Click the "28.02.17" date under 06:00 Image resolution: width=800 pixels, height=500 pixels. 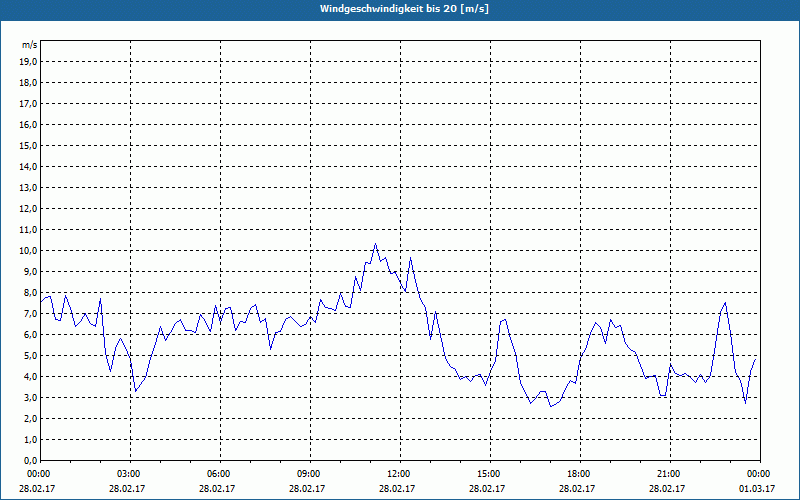tap(217, 488)
